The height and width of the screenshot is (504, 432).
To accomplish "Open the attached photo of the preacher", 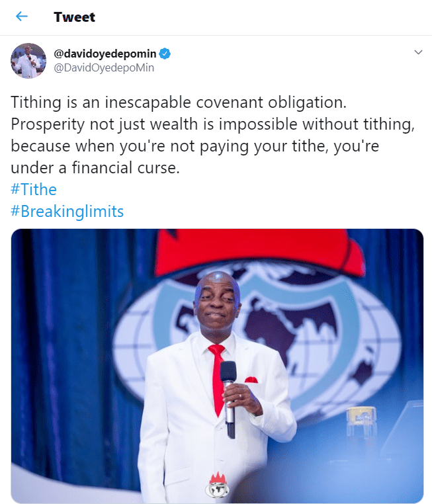I will click(x=217, y=366).
